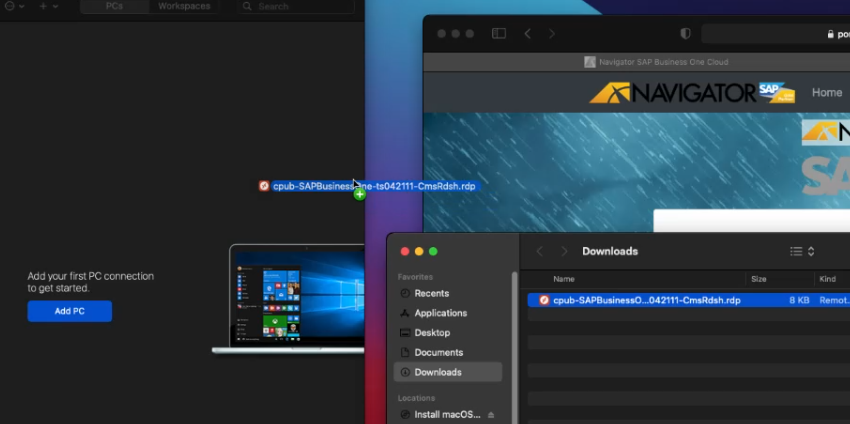Viewport: 850px width, 424px height.
Task: Click the Desktop icon in Finder sidebar
Action: pyautogui.click(x=405, y=332)
